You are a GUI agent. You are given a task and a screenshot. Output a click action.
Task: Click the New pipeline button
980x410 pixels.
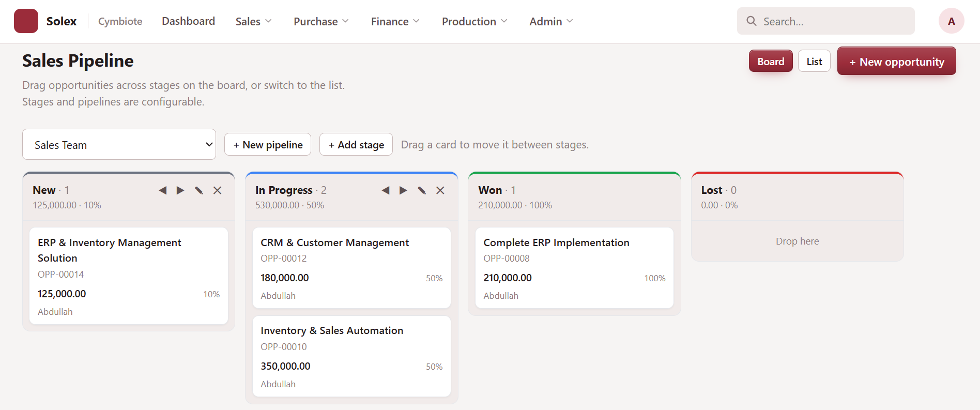pyautogui.click(x=268, y=144)
